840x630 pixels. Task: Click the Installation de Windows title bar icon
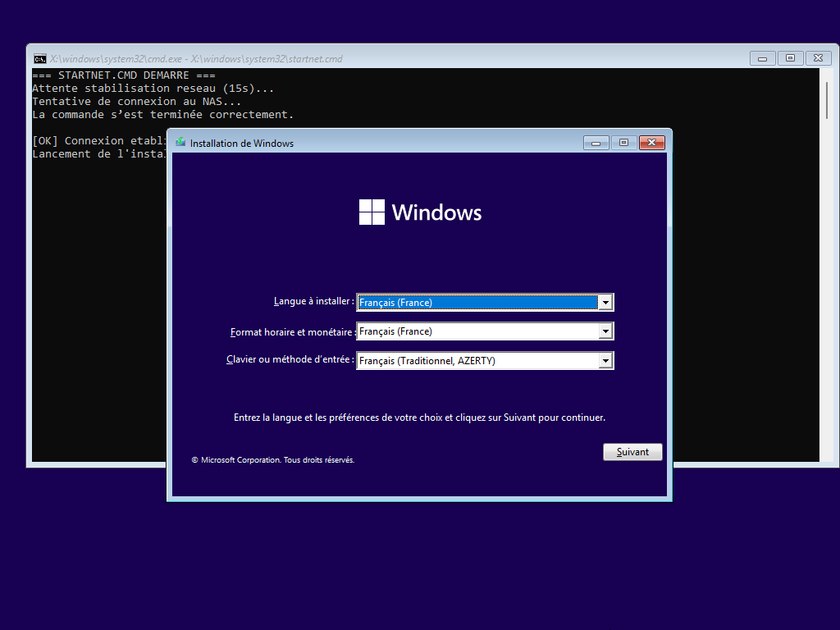pos(180,143)
